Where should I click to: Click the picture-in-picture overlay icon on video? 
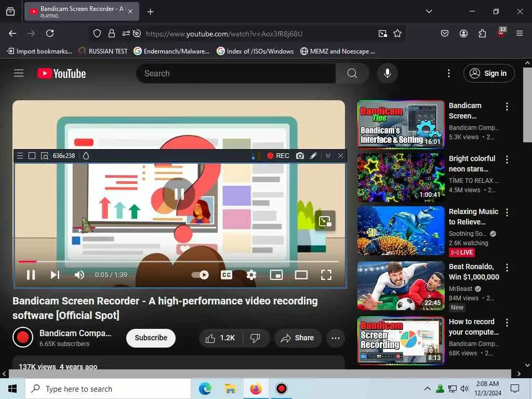[325, 221]
